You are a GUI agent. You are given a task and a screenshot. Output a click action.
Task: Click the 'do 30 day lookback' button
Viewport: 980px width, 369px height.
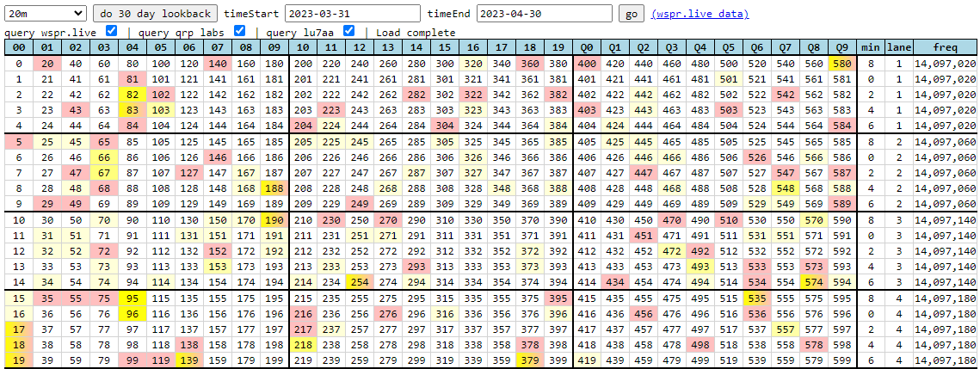pyautogui.click(x=155, y=14)
